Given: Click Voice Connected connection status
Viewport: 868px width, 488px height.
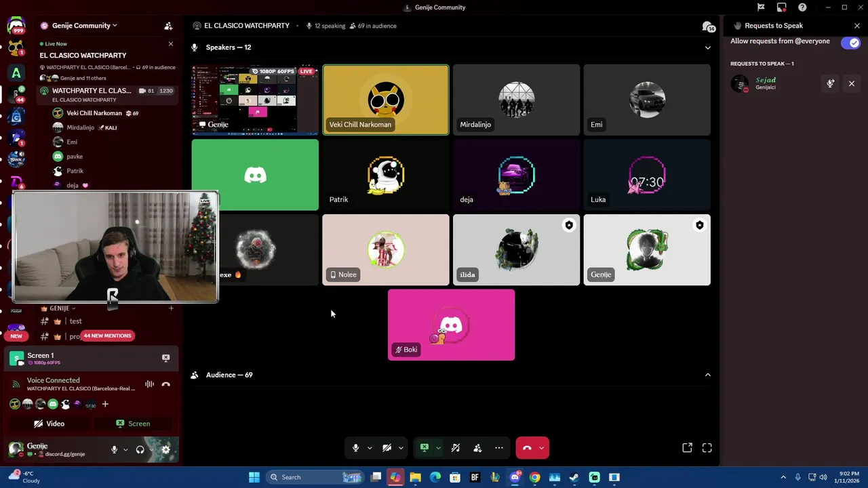Looking at the screenshot, I should [53, 380].
